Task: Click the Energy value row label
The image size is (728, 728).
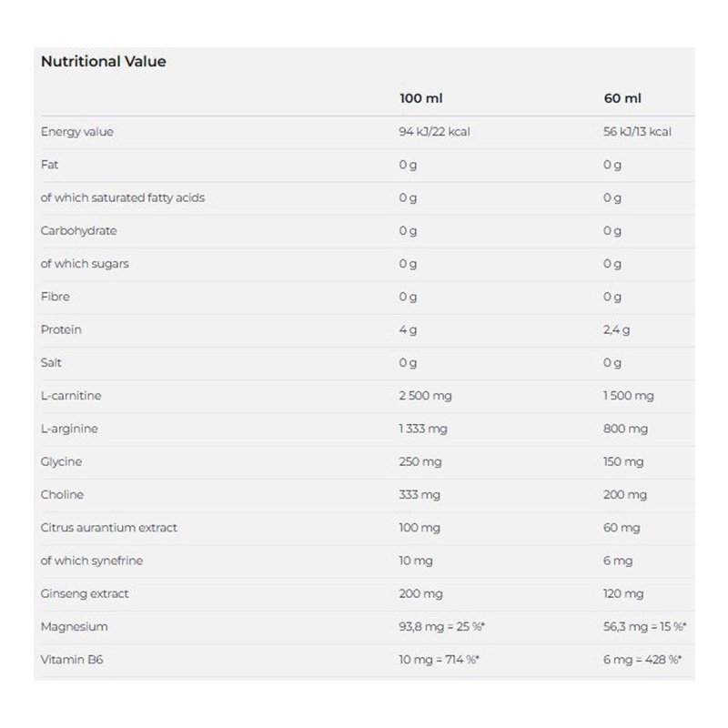Action: click(x=77, y=132)
